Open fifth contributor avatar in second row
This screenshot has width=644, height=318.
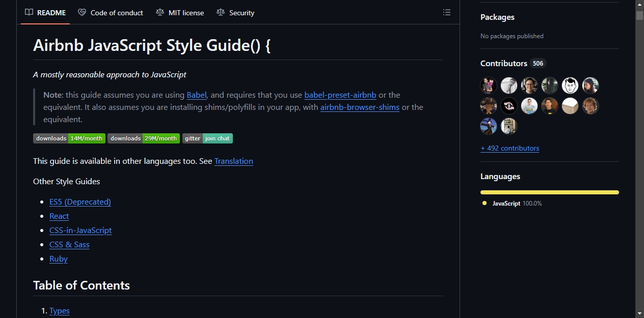click(570, 106)
